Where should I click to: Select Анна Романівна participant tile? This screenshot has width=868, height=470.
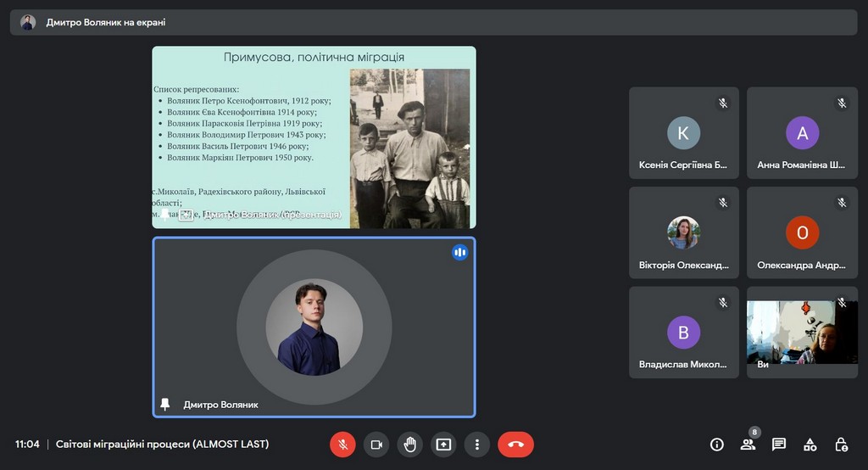click(x=802, y=133)
